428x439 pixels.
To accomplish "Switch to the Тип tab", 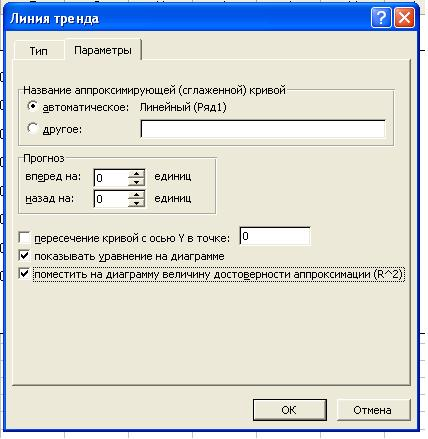I will [39, 51].
